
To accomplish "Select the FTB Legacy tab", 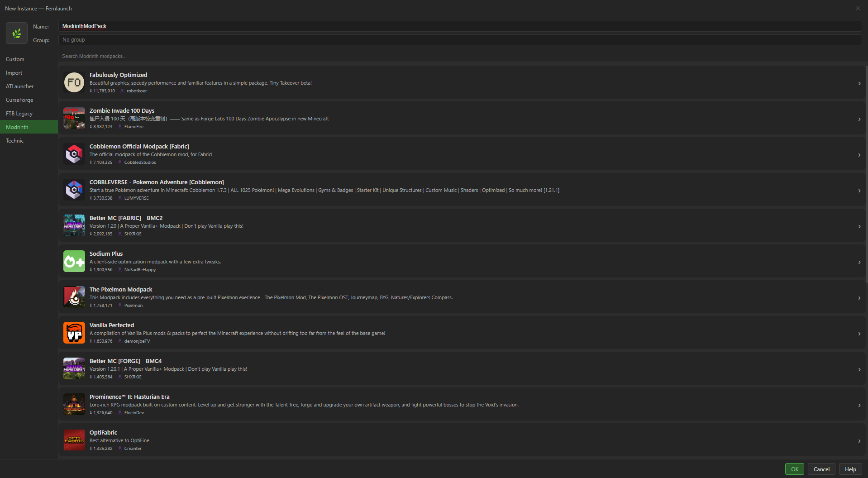I will pos(29,114).
